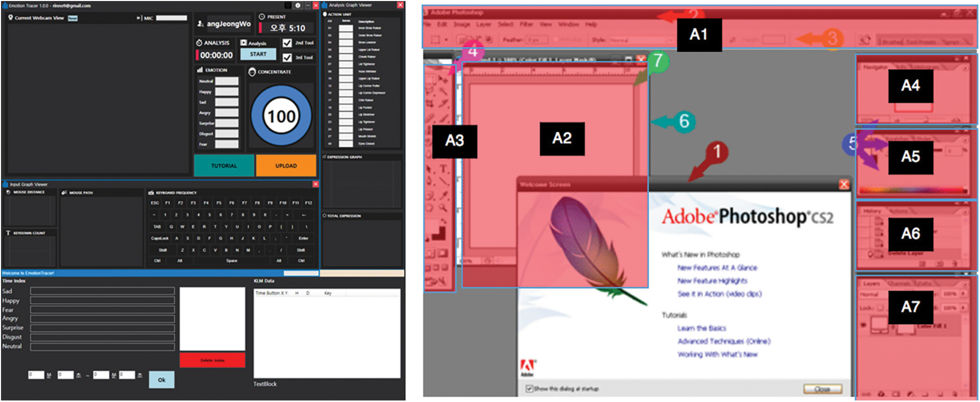Open the marquee tool preset dropdown arrow
This screenshot has width=980, height=402.
[x=446, y=40]
